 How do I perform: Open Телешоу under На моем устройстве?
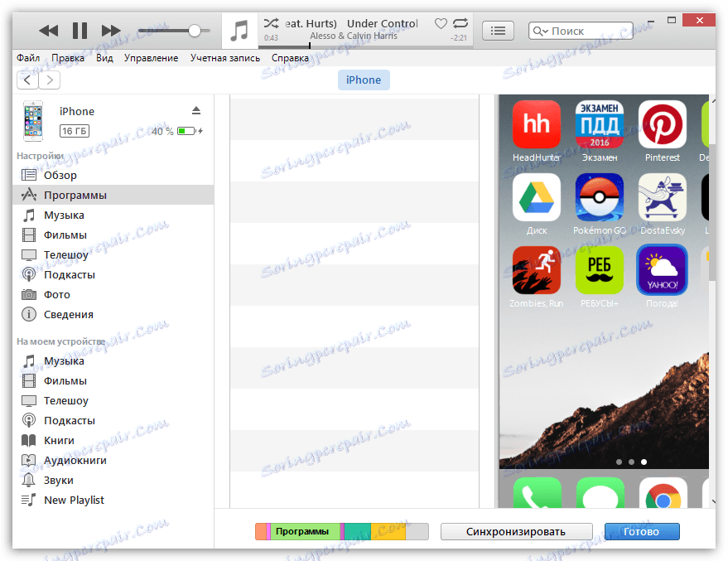pyautogui.click(x=113, y=400)
